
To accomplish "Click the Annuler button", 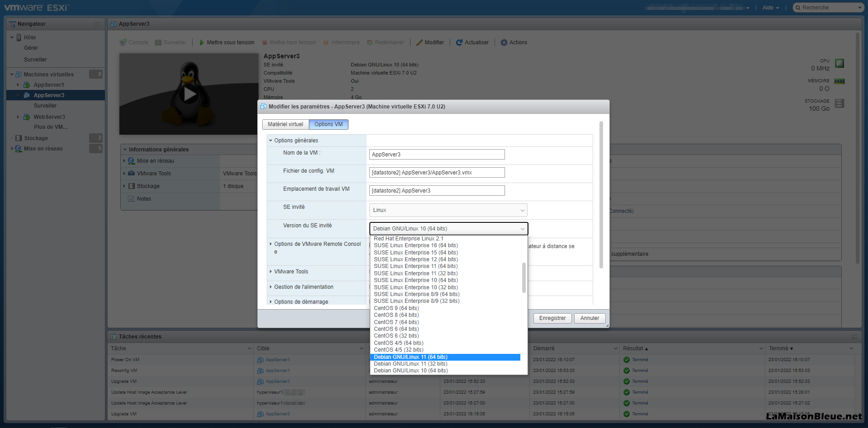I will coord(590,318).
